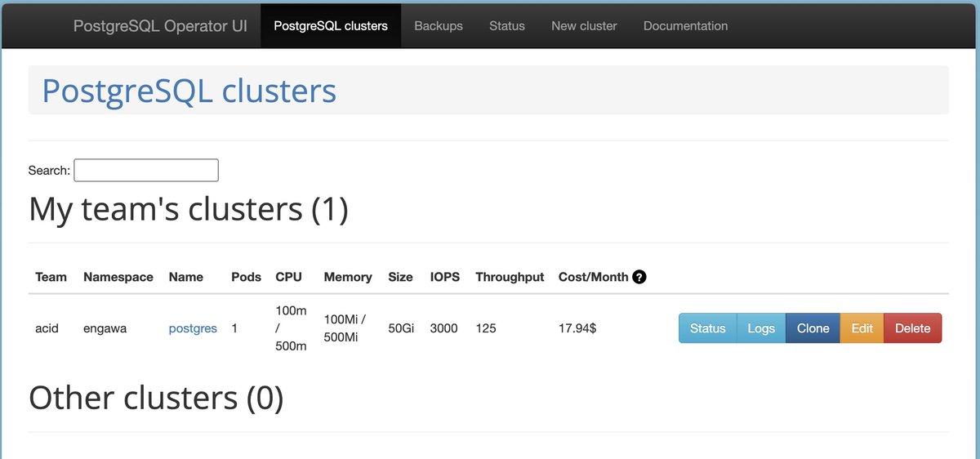Go to the Backups tab
This screenshot has width=980, height=459.
point(439,25)
